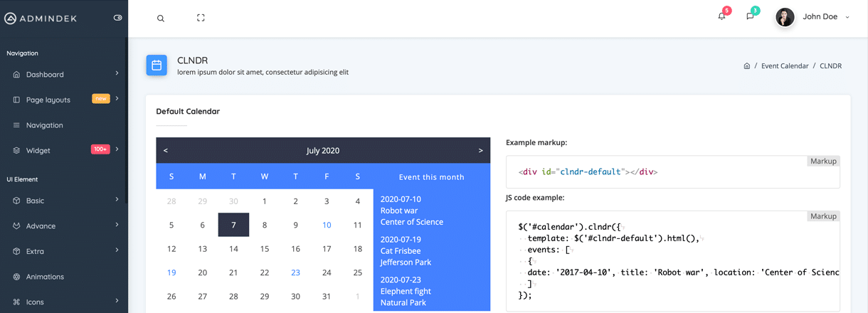Enter fullscreen mode via header icon
Screen dimensions: 868x313
click(201, 18)
